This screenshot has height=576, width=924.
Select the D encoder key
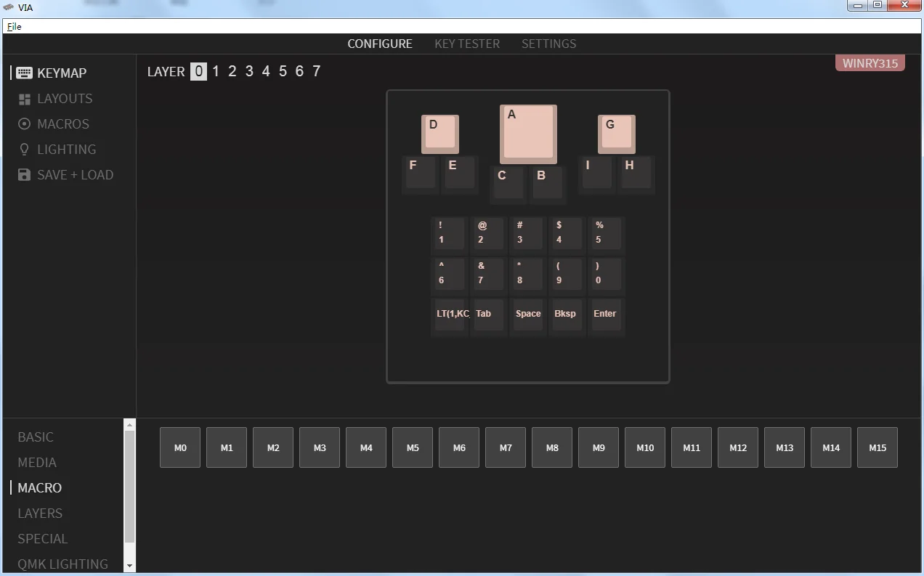click(440, 134)
